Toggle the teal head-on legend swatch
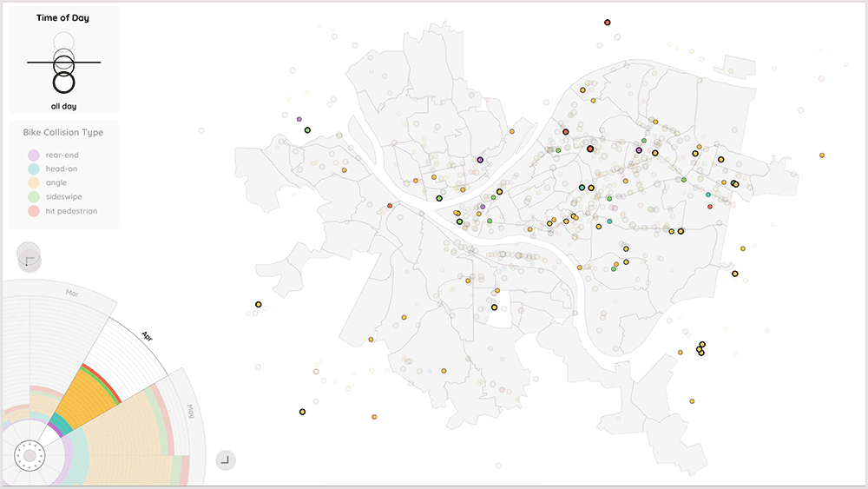 (34, 169)
